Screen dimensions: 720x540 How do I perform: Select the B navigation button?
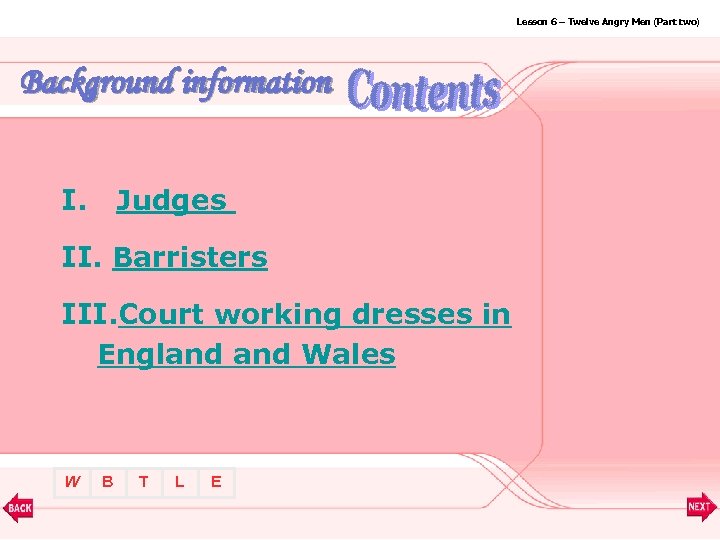click(108, 482)
